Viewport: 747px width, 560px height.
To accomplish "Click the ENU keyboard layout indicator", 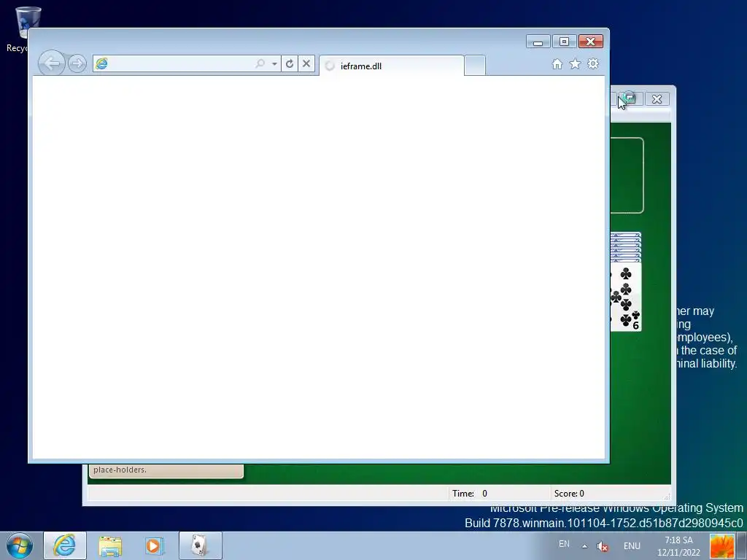I will [x=632, y=546].
